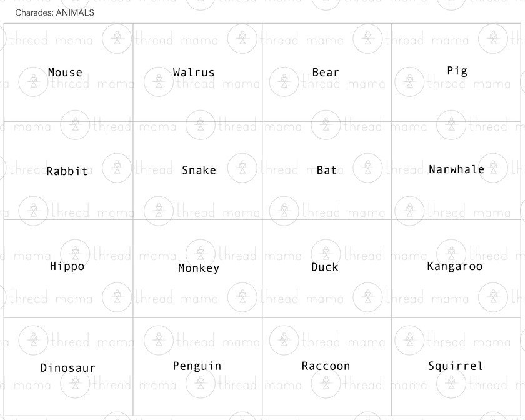Image resolution: width=525 pixels, height=420 pixels.
Task: Choose the Kangaroo card
Action: [x=455, y=266]
